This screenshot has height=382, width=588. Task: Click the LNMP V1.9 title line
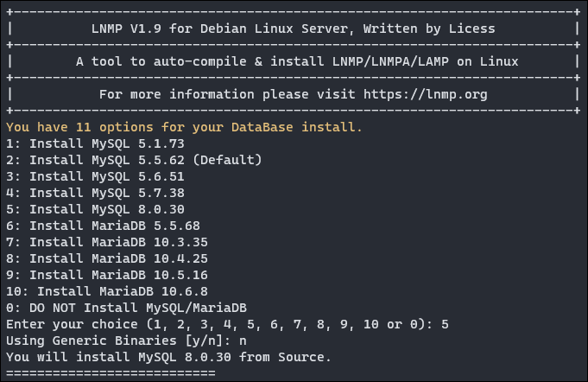[x=293, y=29]
